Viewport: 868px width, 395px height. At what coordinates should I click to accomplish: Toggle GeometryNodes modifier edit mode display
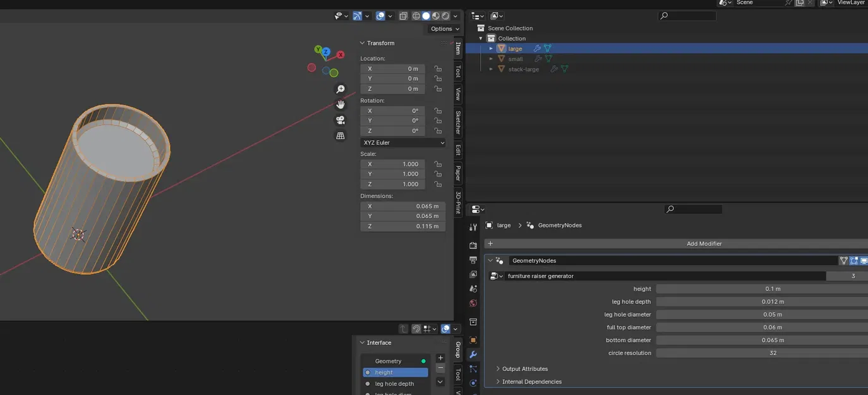(853, 260)
